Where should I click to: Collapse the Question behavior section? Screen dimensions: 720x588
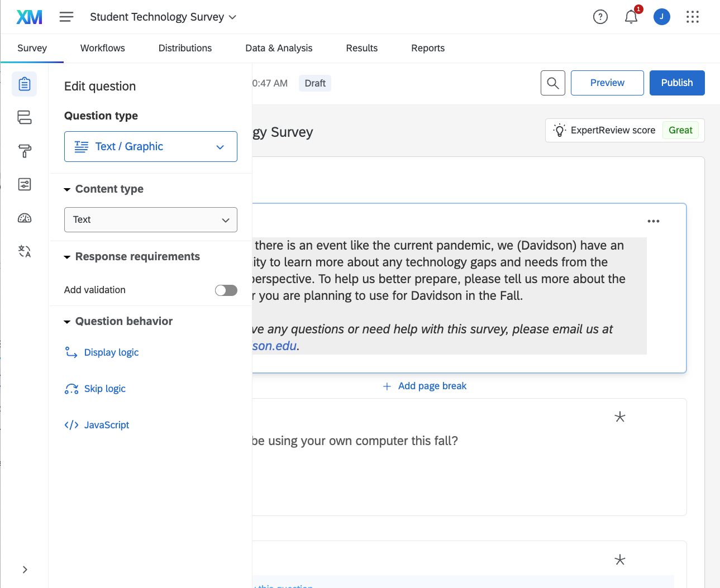[67, 322]
